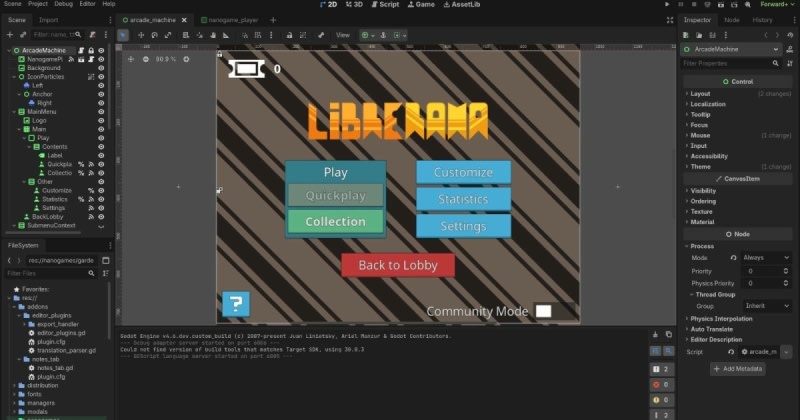Click the Filter Properties search field
The height and width of the screenshot is (420, 800).
click(735, 63)
